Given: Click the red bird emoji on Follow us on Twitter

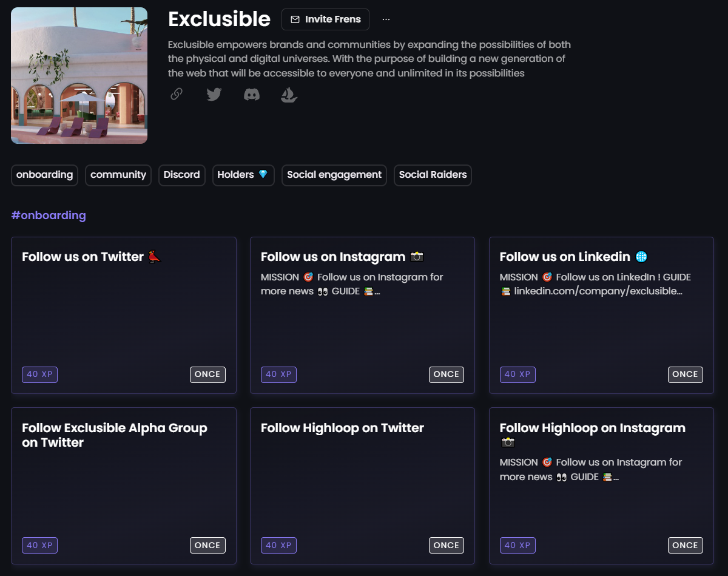Looking at the screenshot, I should 153,256.
